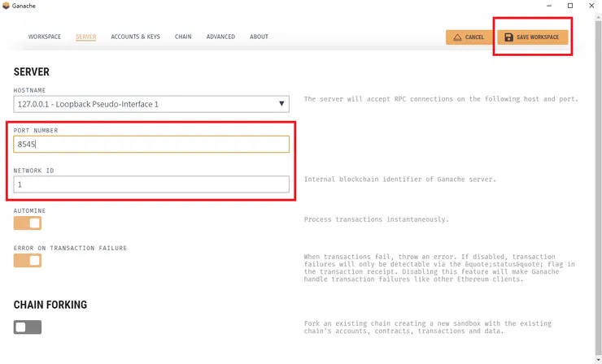
Task: Click the 'server will accept RPC connections' text
Action: click(441, 99)
